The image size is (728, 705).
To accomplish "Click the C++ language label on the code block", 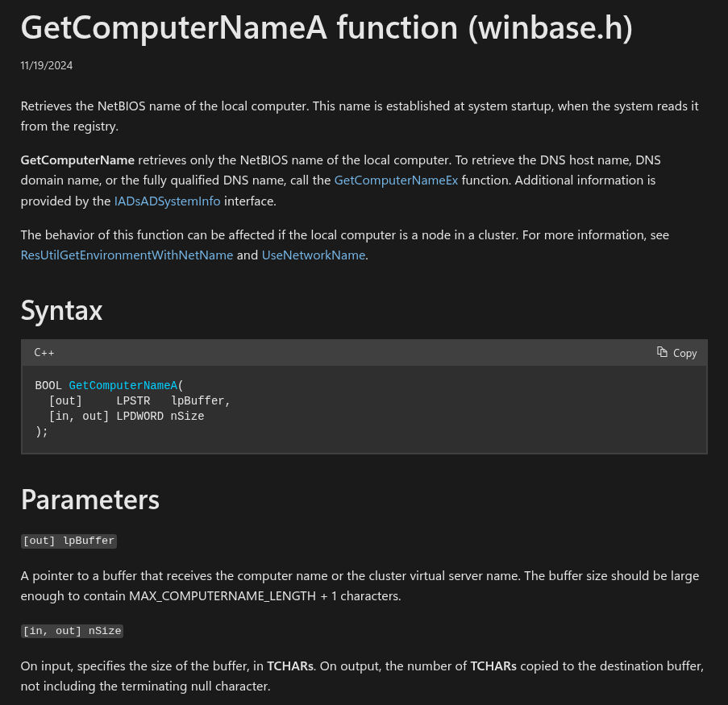I will [x=44, y=353].
